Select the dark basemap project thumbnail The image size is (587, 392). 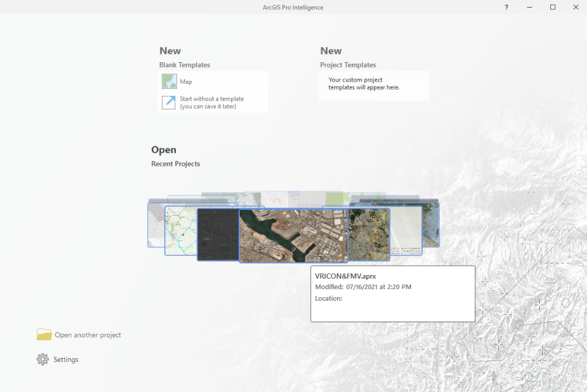218,234
